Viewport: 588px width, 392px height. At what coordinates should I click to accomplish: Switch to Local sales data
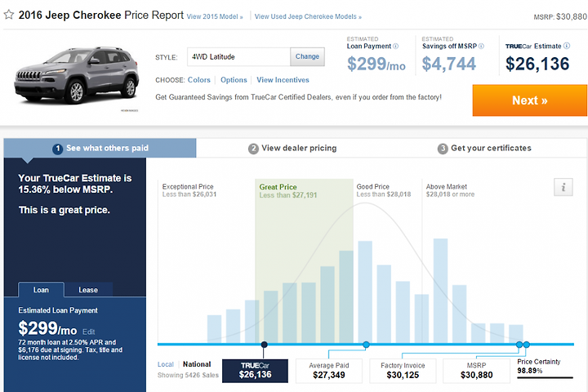[x=165, y=364]
